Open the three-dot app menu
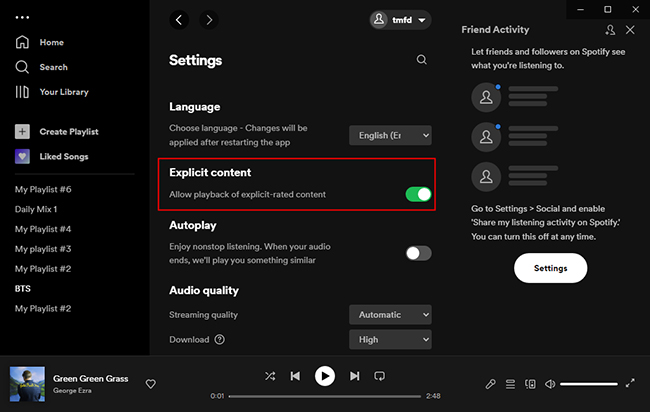Viewport: 650px width, 412px height. (22, 17)
